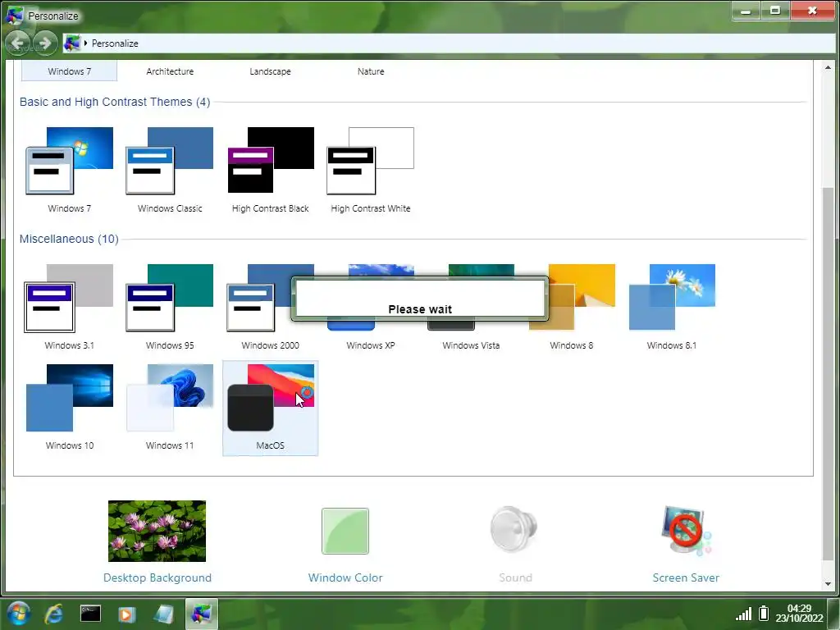The image size is (840, 630).
Task: Open the Windows Start orb
Action: 18,614
